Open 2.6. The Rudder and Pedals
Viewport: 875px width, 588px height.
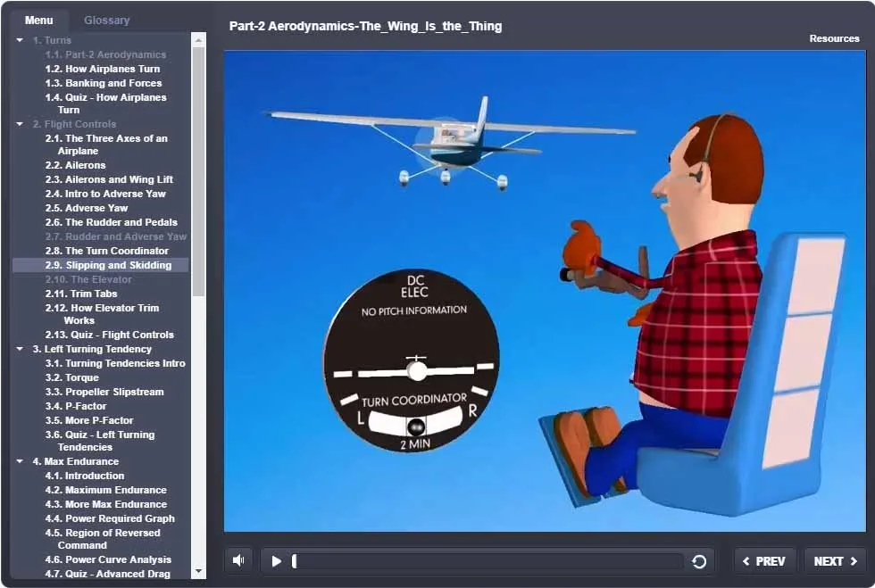point(111,222)
